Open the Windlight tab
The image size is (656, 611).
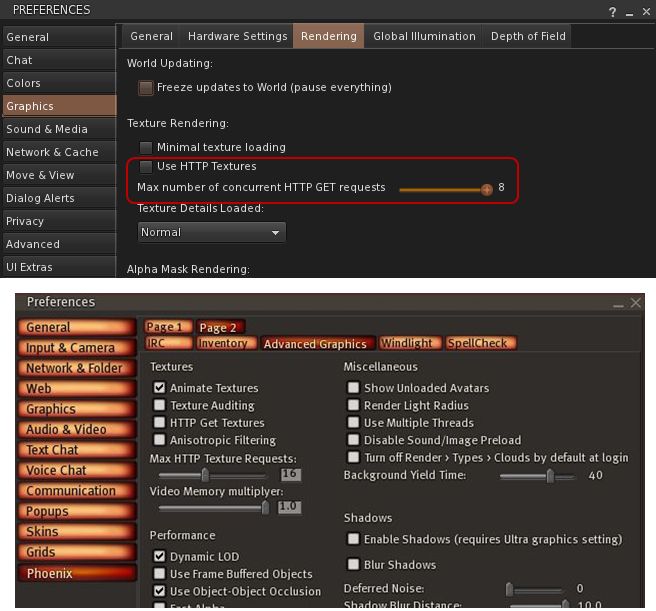[x=407, y=343]
